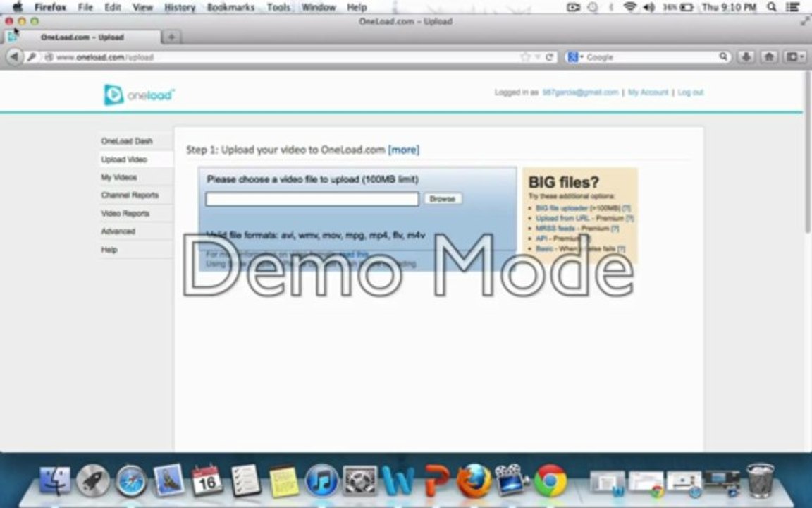812x508 pixels.
Task: Open the Tools menu
Action: pyautogui.click(x=278, y=7)
